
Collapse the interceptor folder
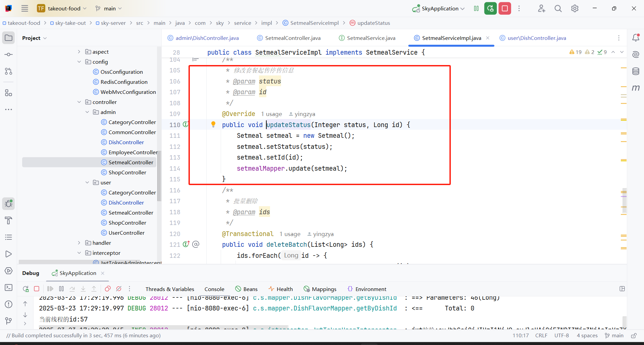pyautogui.click(x=79, y=253)
